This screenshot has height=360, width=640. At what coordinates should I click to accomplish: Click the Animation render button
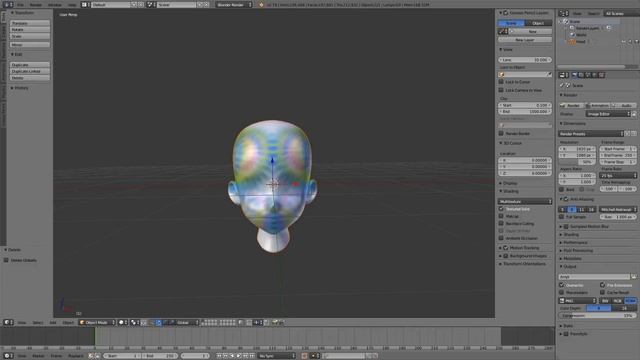(x=598, y=105)
